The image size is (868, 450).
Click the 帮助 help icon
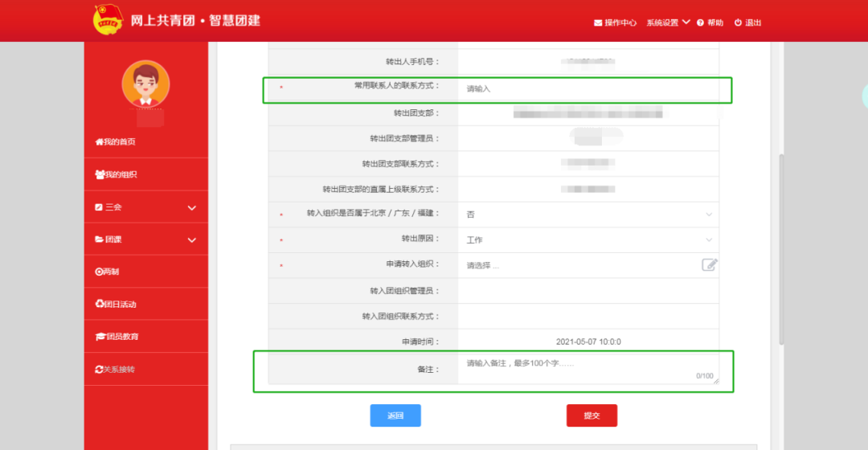(x=701, y=22)
